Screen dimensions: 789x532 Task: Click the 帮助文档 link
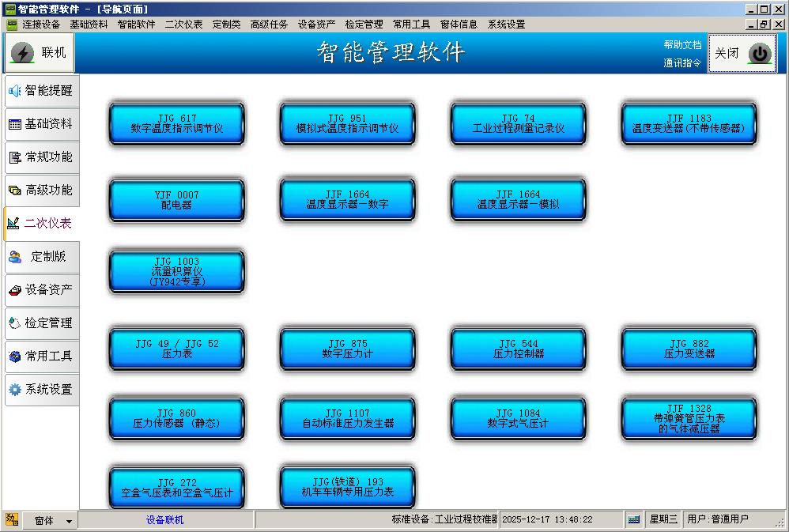[681, 45]
